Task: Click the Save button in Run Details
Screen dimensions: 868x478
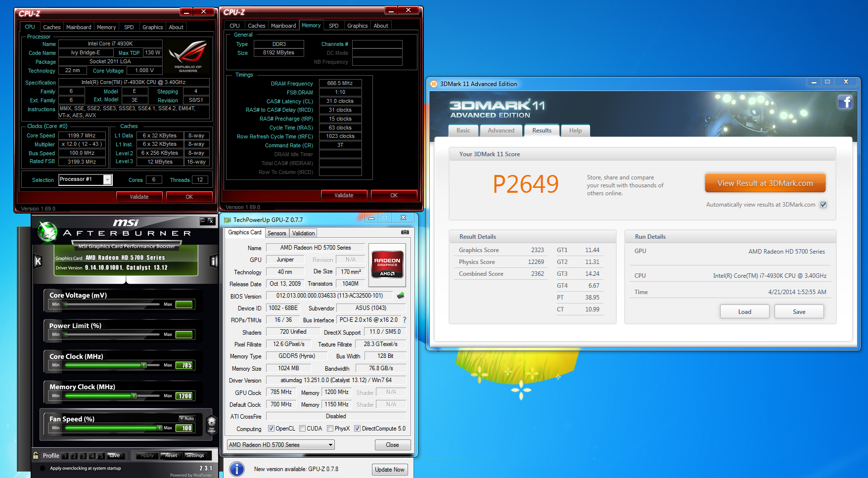Action: point(799,312)
